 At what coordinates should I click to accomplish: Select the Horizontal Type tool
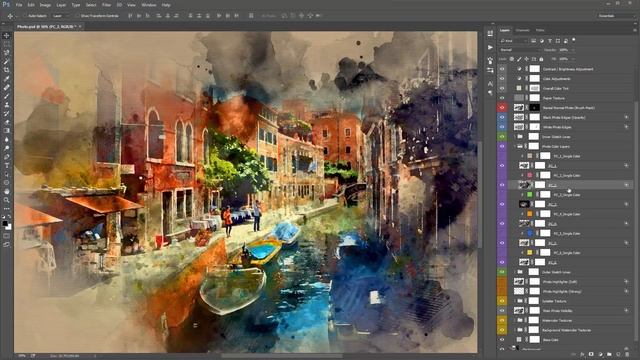(7, 165)
